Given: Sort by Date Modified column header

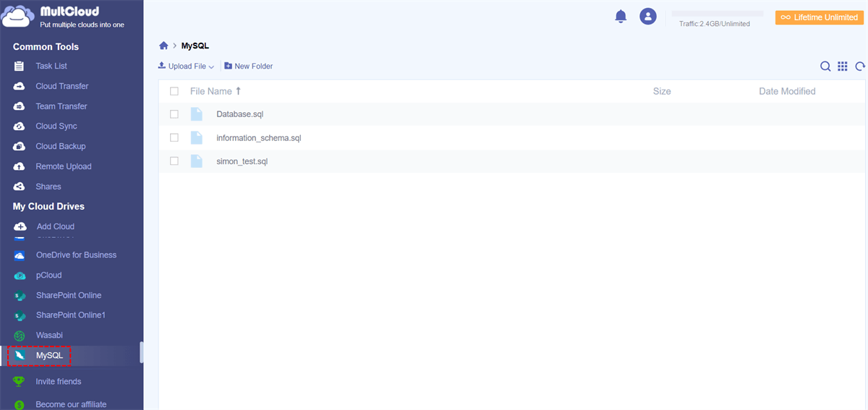Looking at the screenshot, I should pos(787,91).
